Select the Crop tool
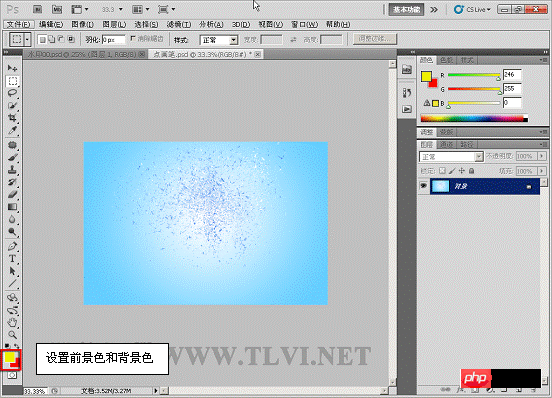Image resolution: width=552 pixels, height=398 pixels. coord(12,118)
